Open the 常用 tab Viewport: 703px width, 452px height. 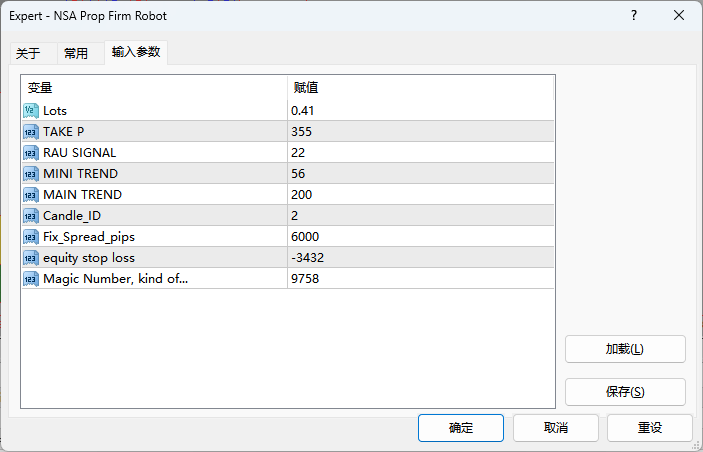click(x=76, y=54)
